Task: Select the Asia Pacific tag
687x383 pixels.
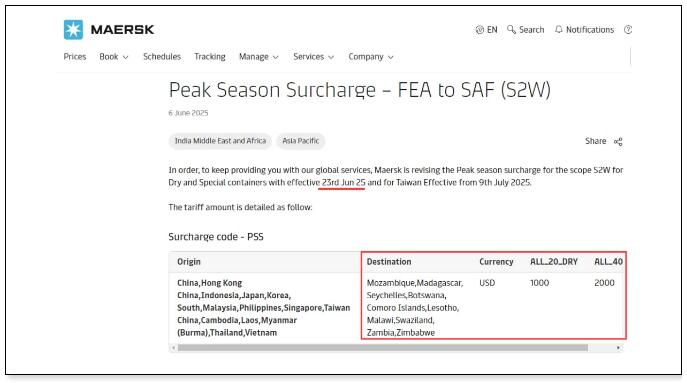Action: pos(301,141)
